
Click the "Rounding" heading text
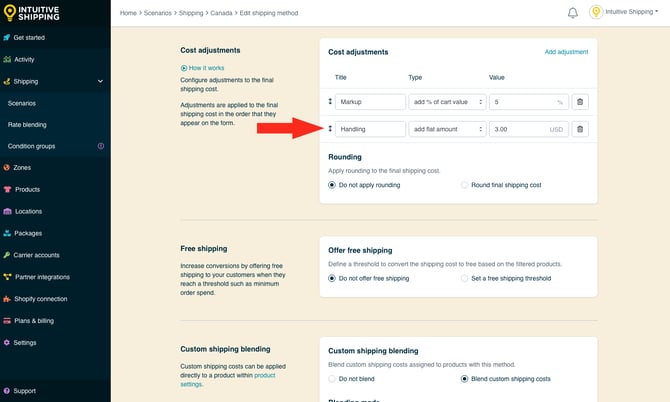click(345, 157)
